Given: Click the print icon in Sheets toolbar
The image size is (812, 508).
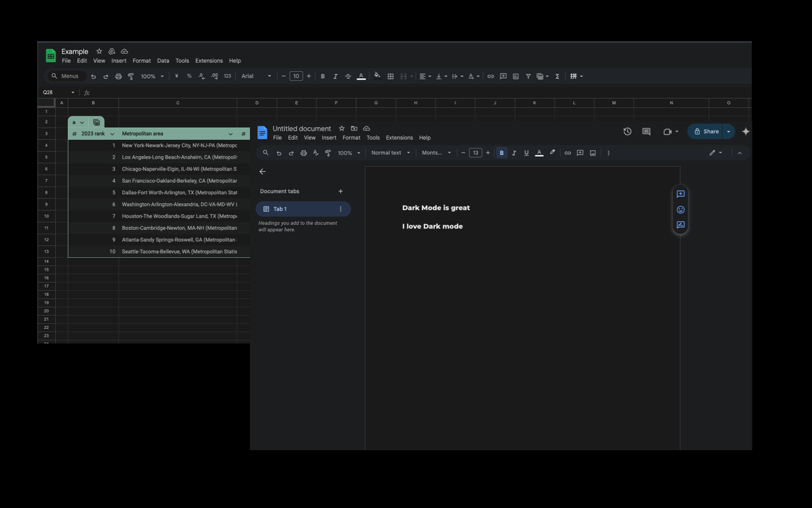Looking at the screenshot, I should click(118, 76).
